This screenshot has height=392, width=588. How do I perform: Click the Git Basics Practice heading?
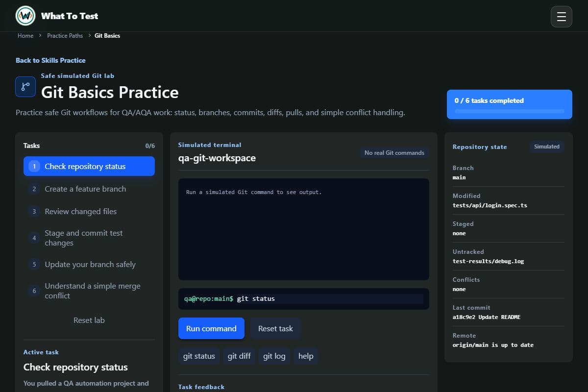click(x=110, y=92)
